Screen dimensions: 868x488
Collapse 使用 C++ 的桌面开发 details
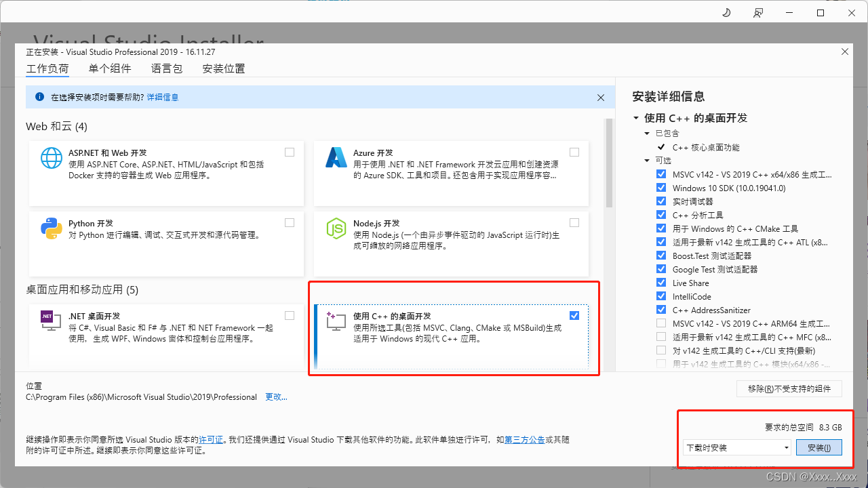click(x=635, y=117)
